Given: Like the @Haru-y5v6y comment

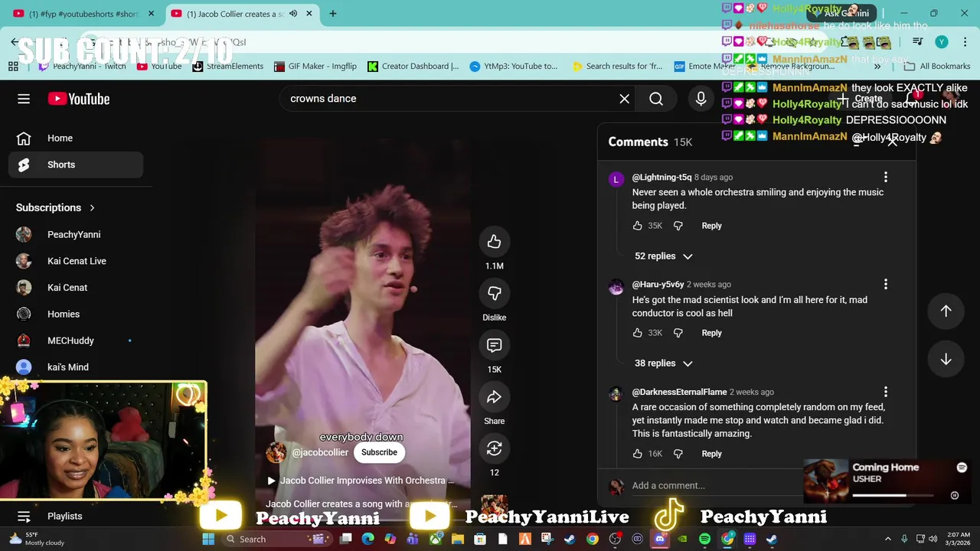Looking at the screenshot, I should (637, 333).
